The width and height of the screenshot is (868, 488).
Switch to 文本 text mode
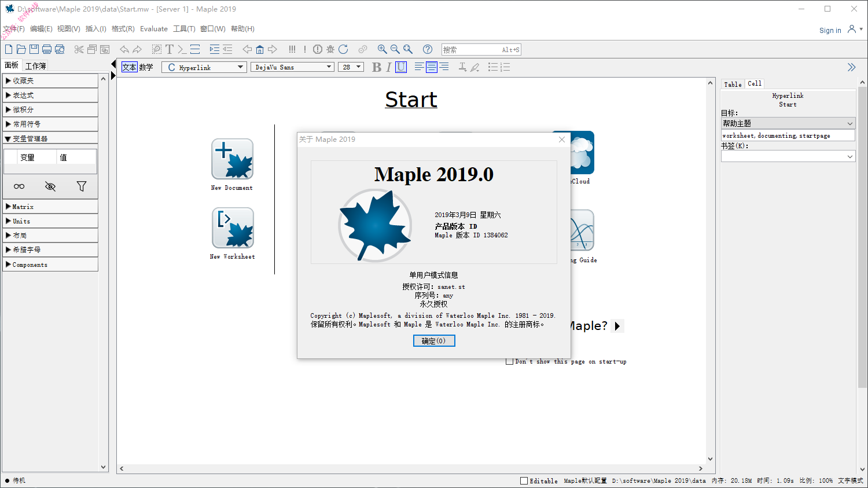pos(130,67)
